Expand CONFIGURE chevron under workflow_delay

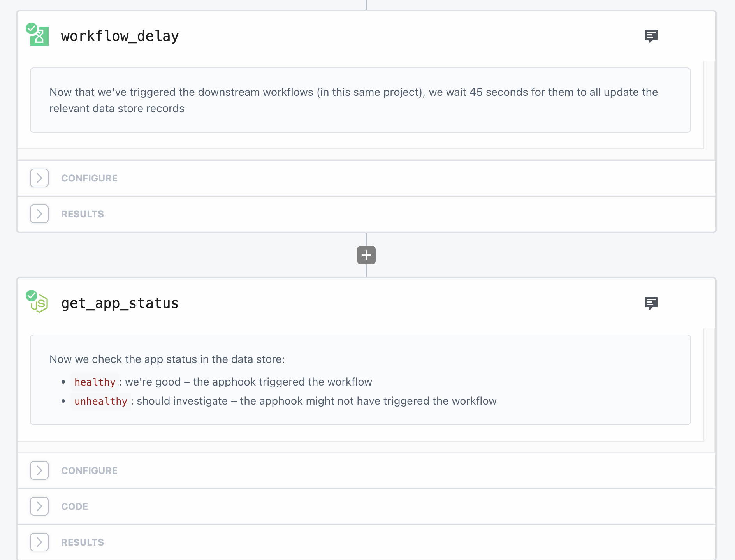[x=39, y=178]
